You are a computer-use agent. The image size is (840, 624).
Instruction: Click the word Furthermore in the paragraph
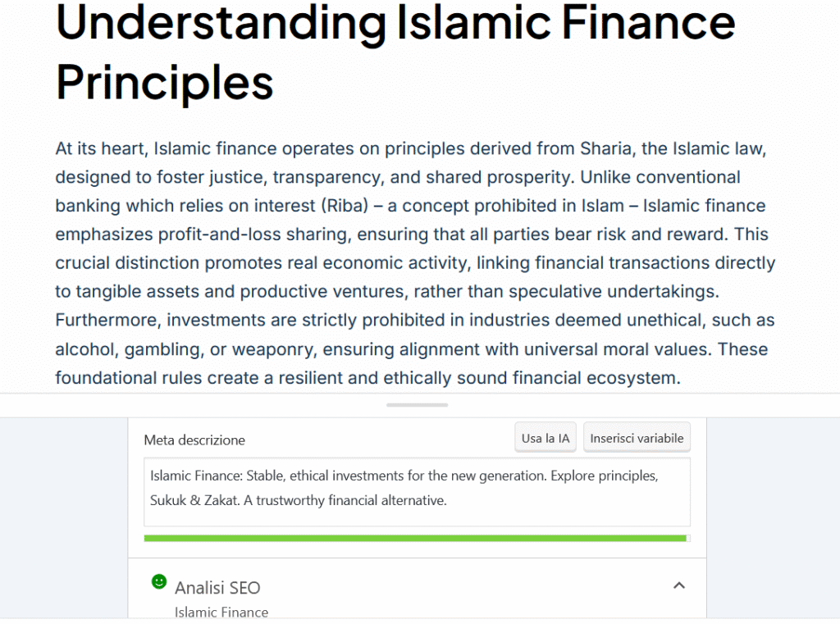point(107,321)
